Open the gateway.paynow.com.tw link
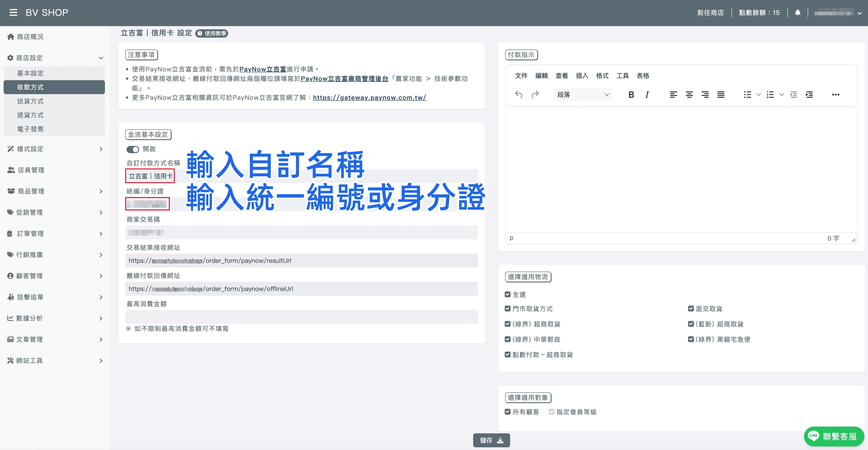 pos(370,98)
